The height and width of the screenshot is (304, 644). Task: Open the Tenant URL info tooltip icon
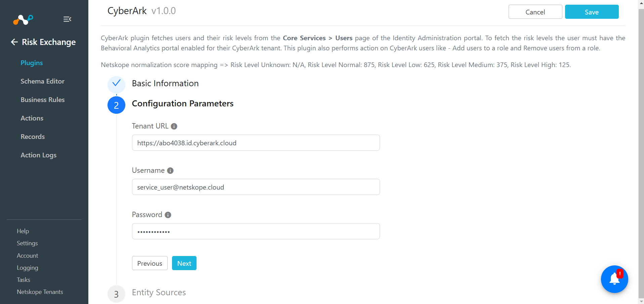click(174, 126)
